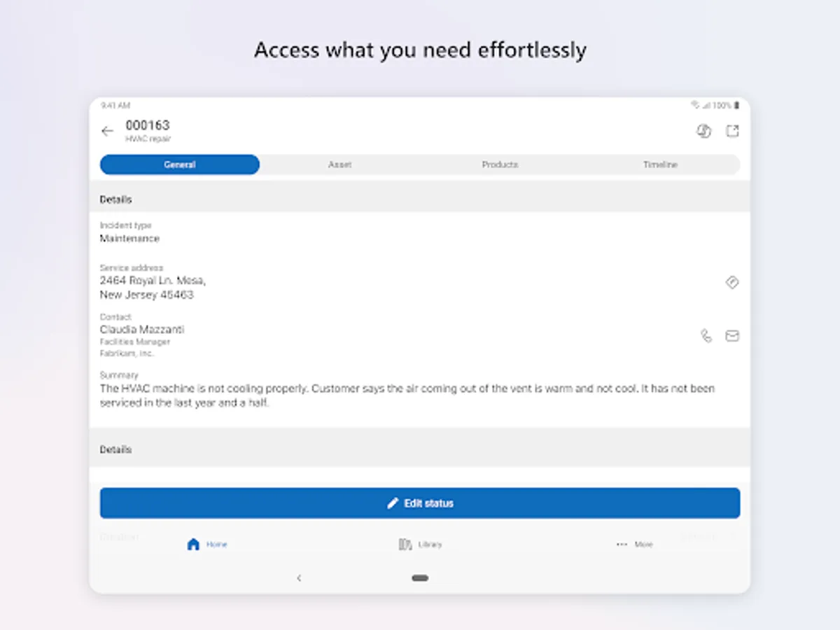Tap the Android home gesture pill
This screenshot has height=630, width=840.
coord(420,578)
